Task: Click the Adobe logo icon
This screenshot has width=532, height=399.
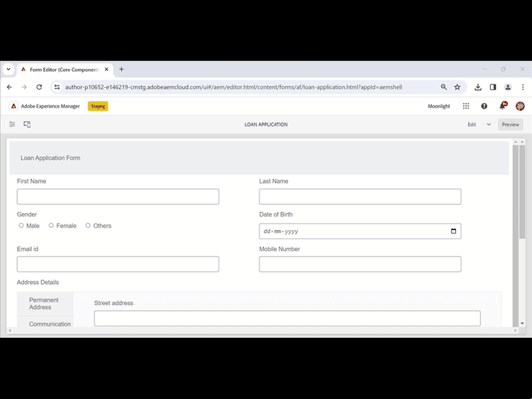Action: point(13,106)
